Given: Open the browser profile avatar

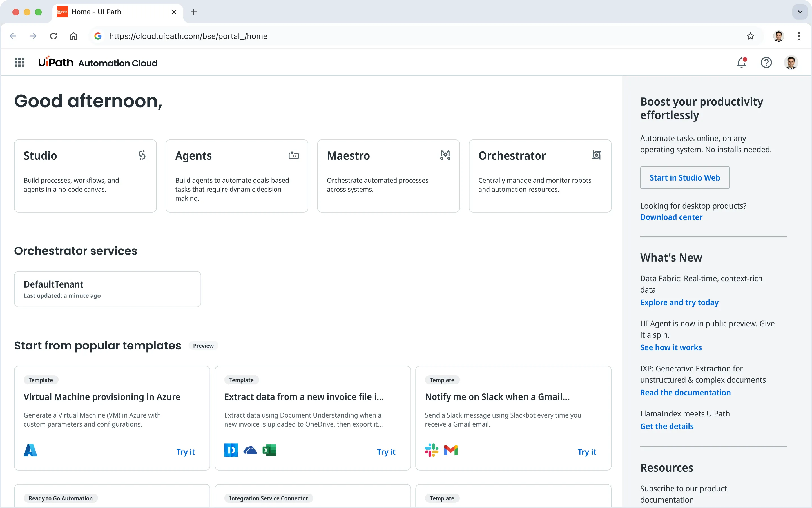Looking at the screenshot, I should (778, 36).
